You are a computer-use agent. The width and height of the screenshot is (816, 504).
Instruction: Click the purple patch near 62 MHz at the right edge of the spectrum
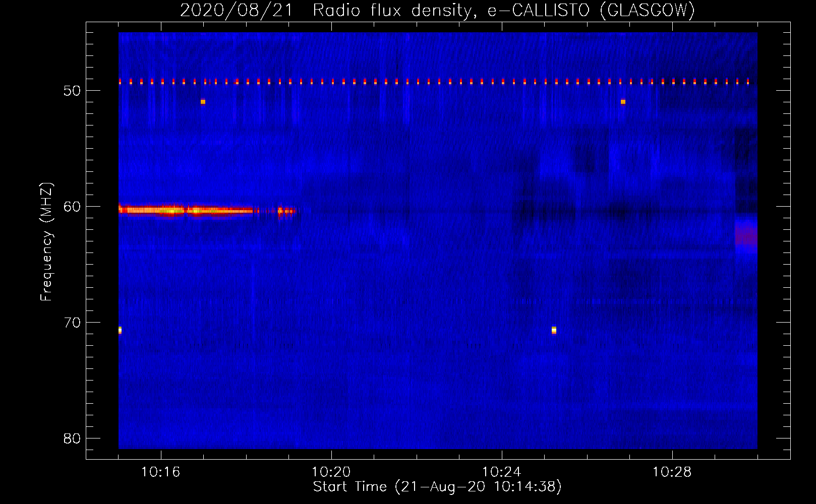[746, 235]
